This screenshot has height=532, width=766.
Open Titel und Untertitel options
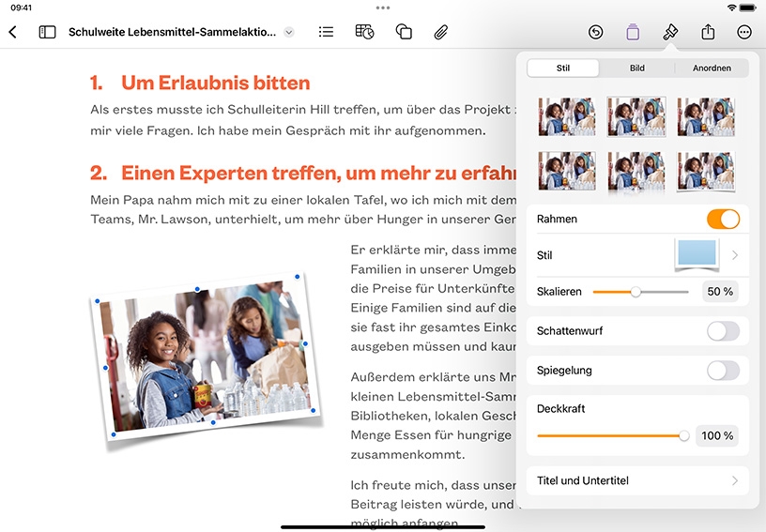tap(637, 480)
